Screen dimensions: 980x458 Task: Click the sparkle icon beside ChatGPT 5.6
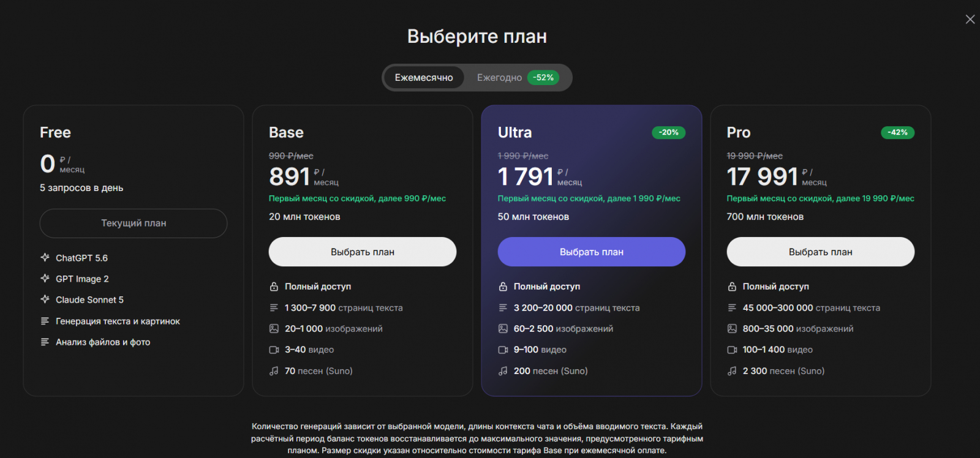point(45,258)
